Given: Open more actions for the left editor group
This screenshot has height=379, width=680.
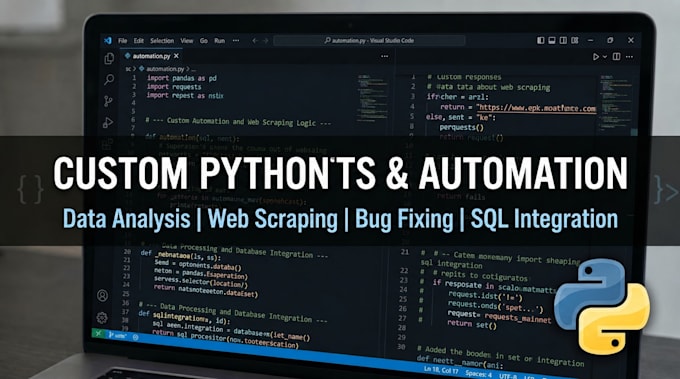Looking at the screenshot, I should (x=384, y=56).
